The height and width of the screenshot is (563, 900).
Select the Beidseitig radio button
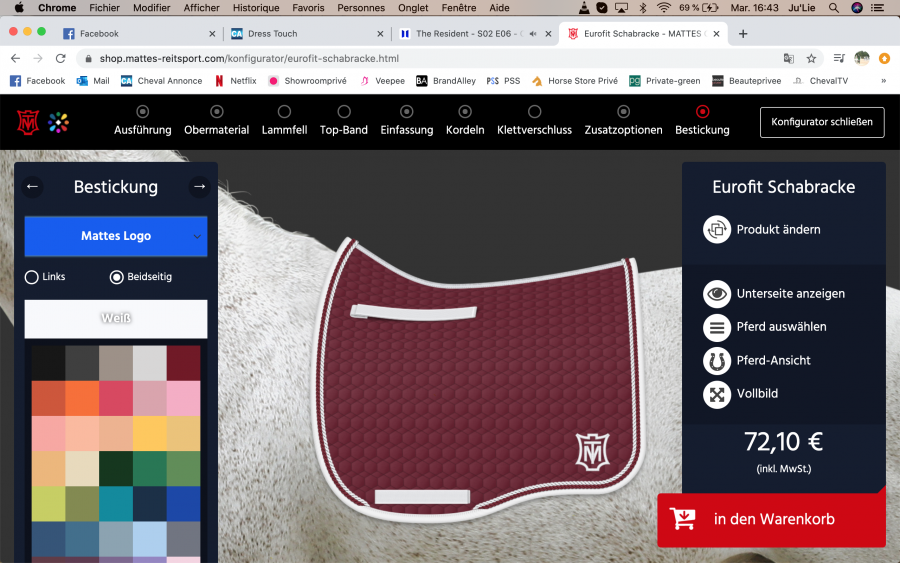pyautogui.click(x=117, y=277)
